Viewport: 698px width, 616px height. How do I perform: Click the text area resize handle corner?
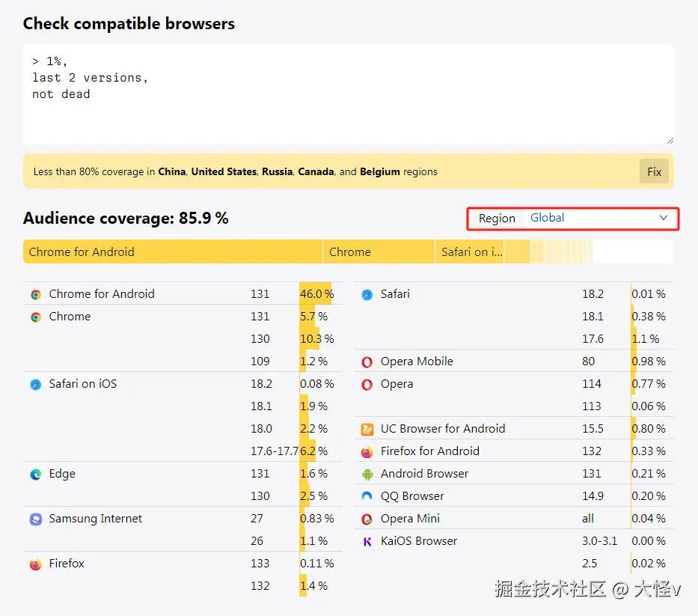click(x=670, y=141)
